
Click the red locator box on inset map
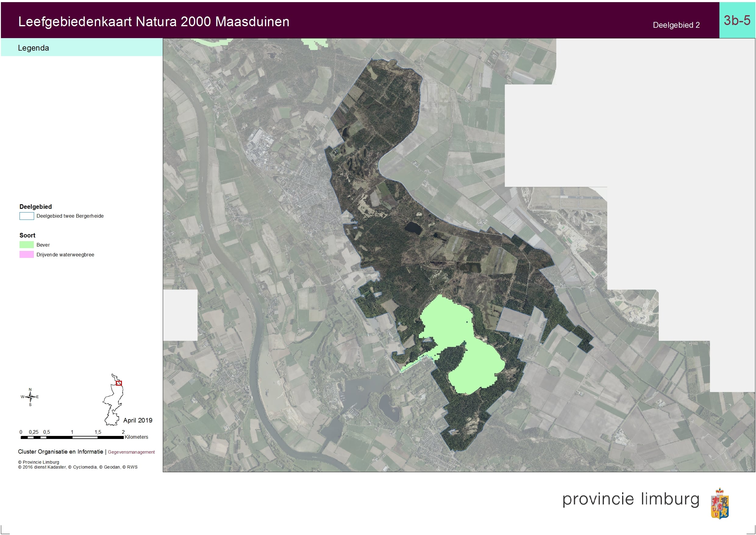[119, 383]
